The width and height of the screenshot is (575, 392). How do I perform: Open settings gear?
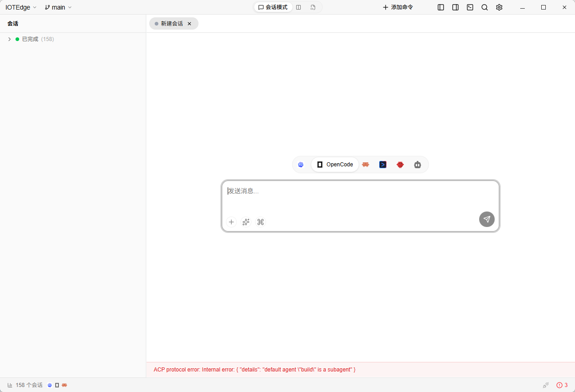point(499,7)
